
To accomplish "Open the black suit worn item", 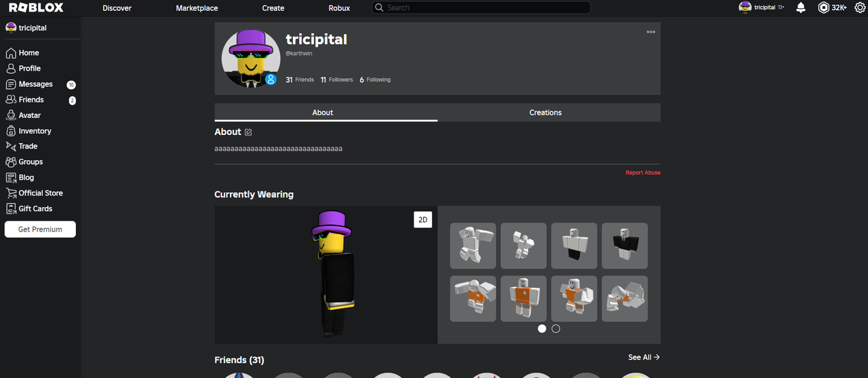I will 625,246.
